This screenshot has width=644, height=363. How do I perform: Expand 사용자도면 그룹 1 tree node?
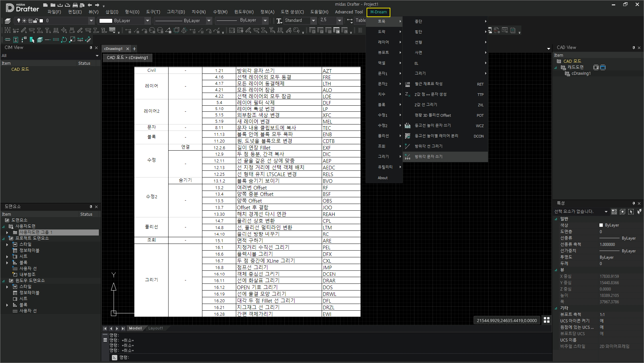7,232
